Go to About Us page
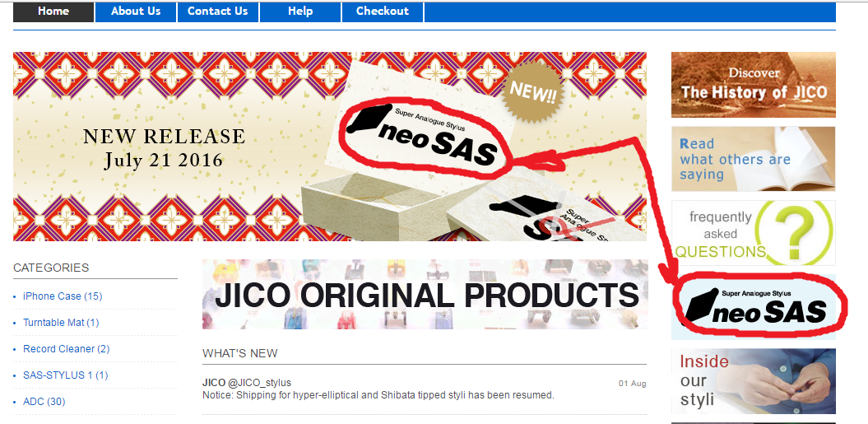 136,12
